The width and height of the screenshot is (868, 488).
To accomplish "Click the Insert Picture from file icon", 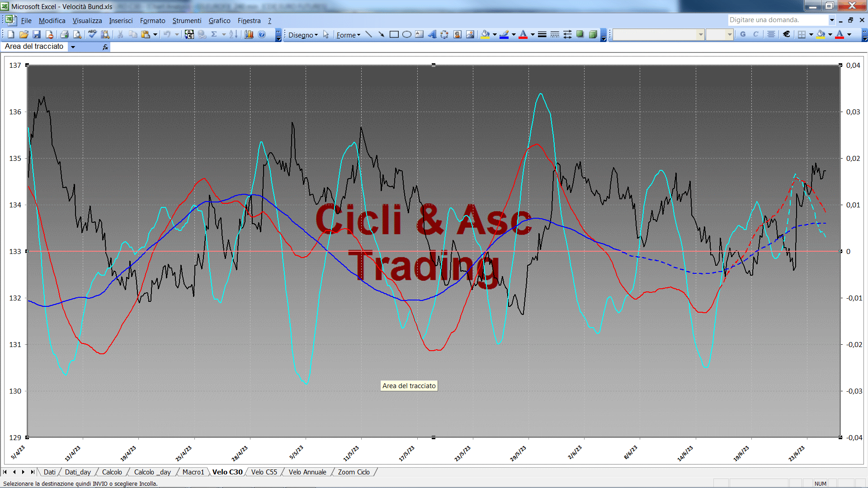I will click(x=470, y=34).
